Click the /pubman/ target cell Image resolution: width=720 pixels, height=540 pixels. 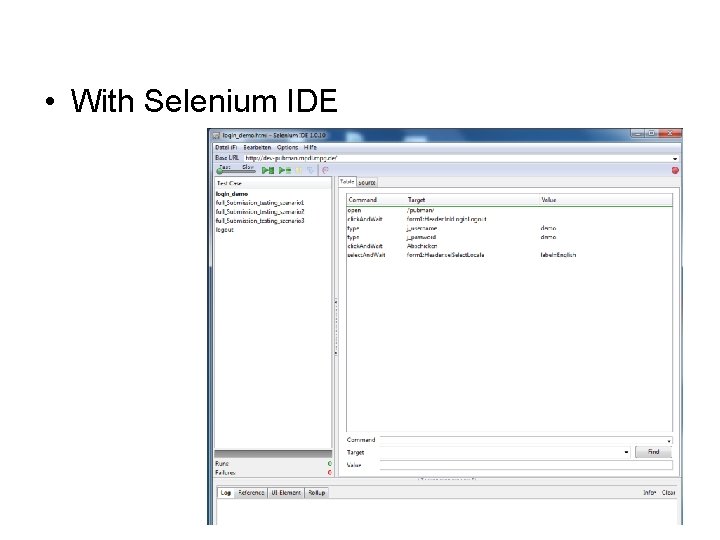coord(420,210)
